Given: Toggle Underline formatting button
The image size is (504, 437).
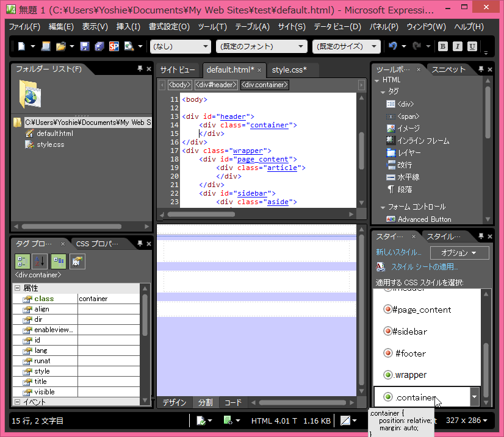Looking at the screenshot, I should [x=472, y=46].
